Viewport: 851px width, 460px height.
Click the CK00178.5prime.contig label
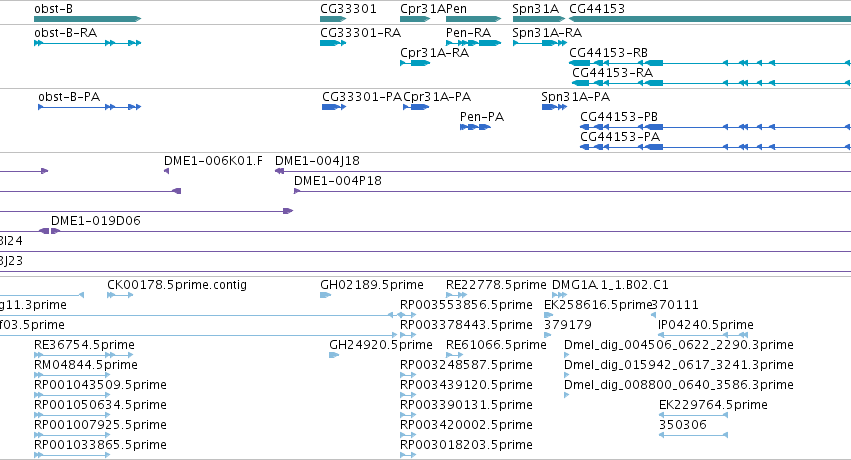[177, 285]
